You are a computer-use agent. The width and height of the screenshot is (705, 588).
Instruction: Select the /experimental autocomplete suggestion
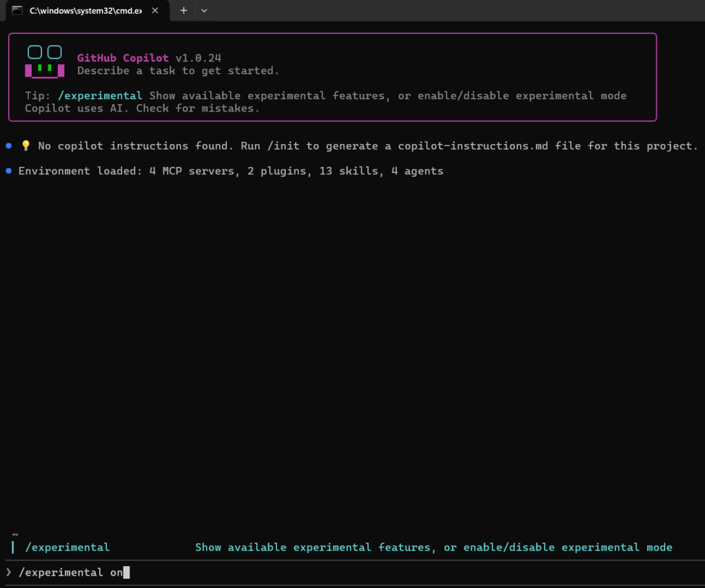click(x=68, y=547)
